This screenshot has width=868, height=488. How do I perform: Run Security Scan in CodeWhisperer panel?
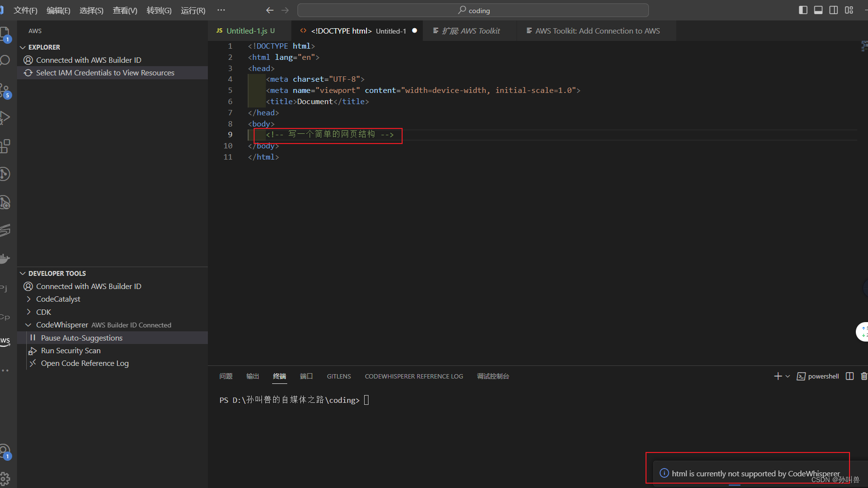pos(71,350)
